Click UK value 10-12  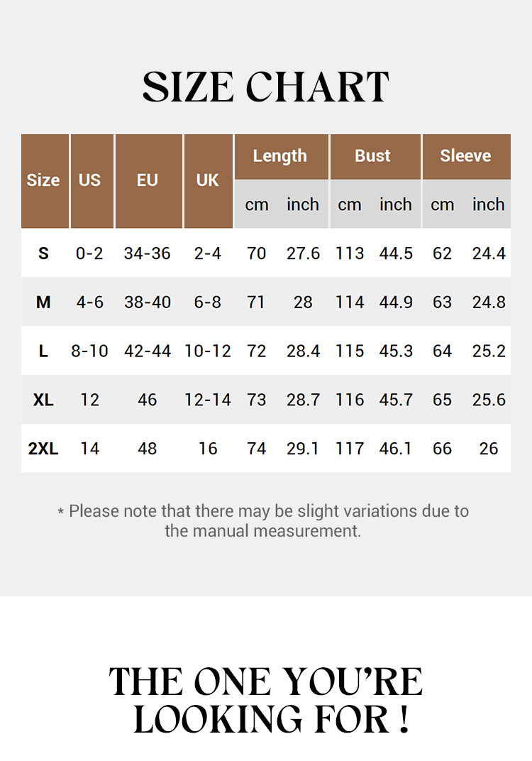[x=208, y=351]
